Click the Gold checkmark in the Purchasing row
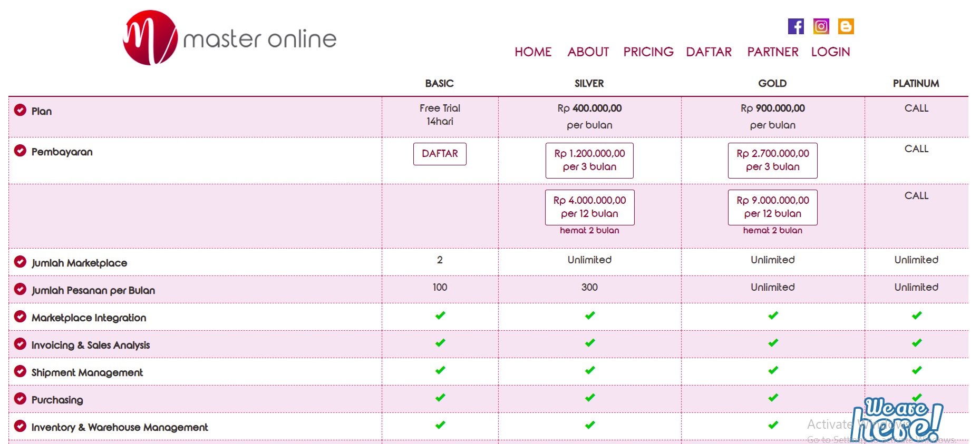 773,398
